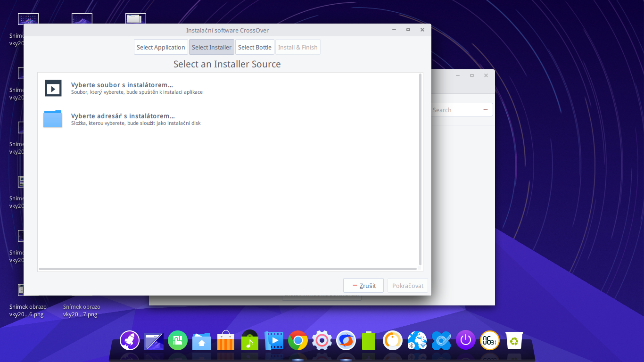Open the rocket Launcher in dock
Screen dimensions: 644x362
tap(130, 340)
